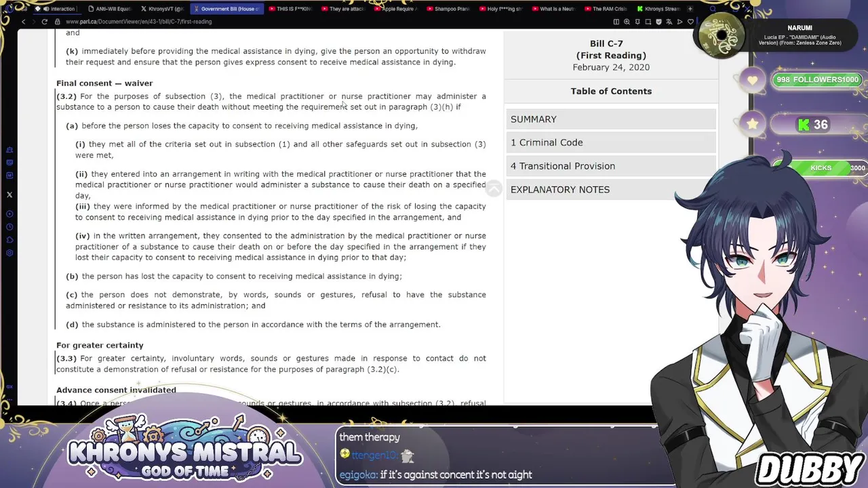Open a new browser tab with plus
This screenshot has width=868, height=488.
pos(690,9)
